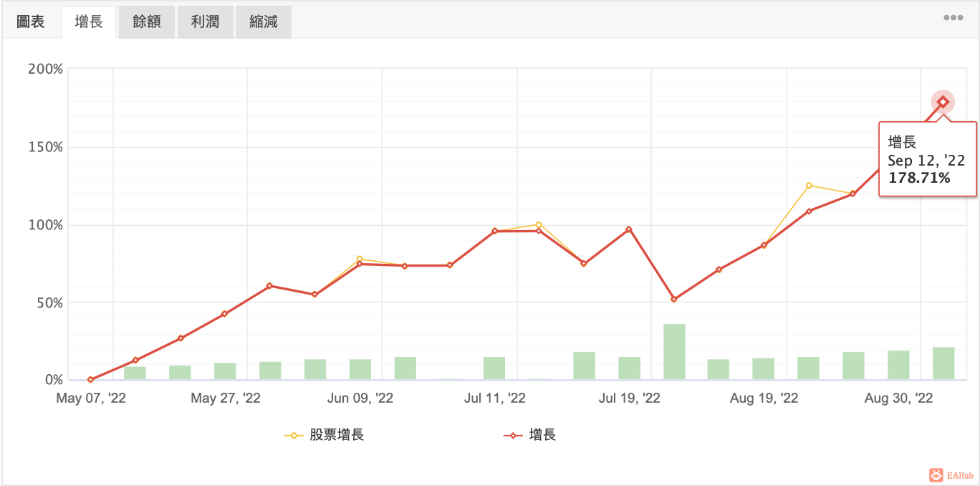
Task: Toggle the 股票增長 legend series
Action: click(x=325, y=434)
